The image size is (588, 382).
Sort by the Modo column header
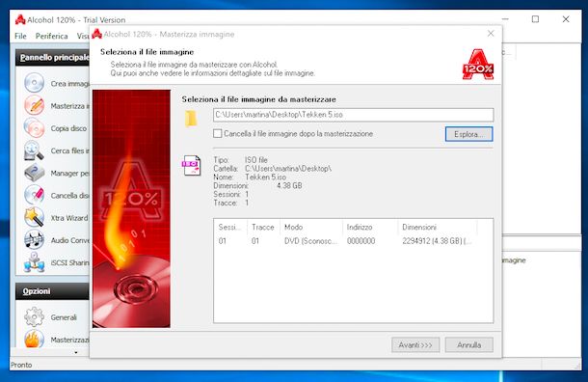311,227
